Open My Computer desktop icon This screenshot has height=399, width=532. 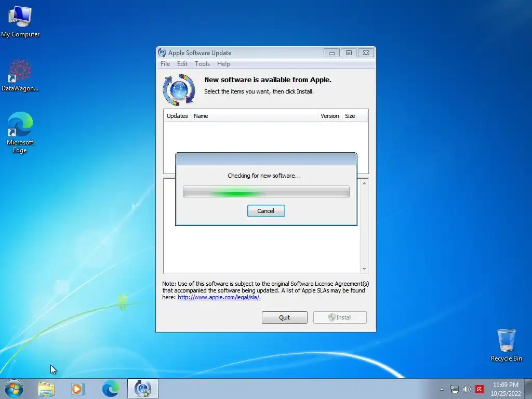20,21
